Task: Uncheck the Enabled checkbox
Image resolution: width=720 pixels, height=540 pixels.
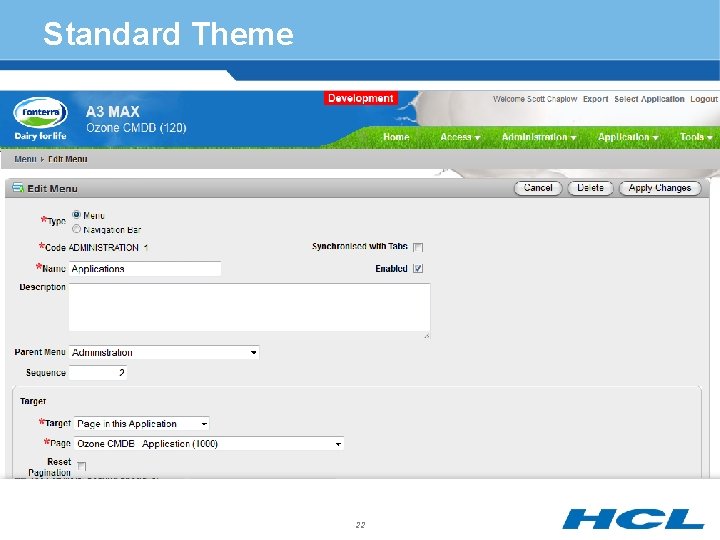Action: [418, 269]
